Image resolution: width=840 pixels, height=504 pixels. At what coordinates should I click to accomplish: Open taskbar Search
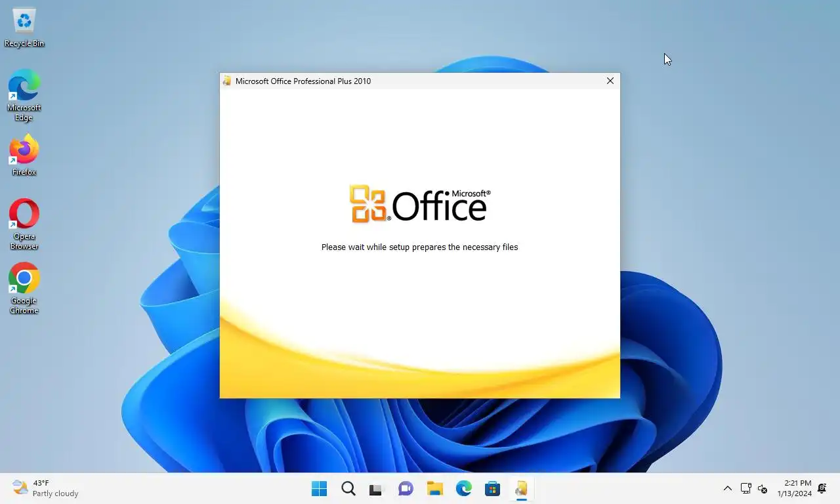[348, 488]
